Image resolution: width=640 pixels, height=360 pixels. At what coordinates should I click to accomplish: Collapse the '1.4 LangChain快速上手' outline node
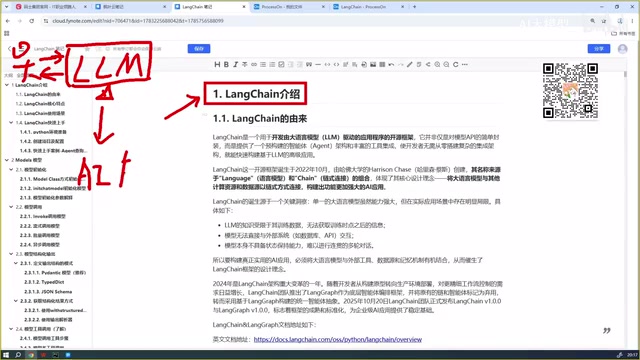(11, 122)
